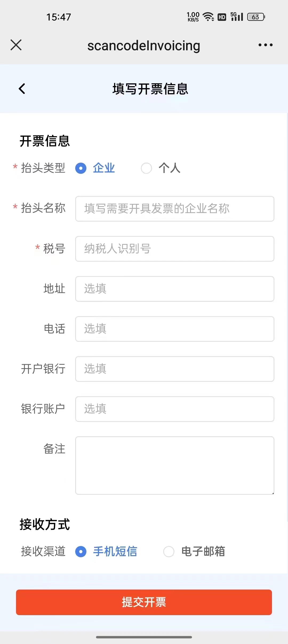Select 企业 as the invoice title type

point(81,168)
